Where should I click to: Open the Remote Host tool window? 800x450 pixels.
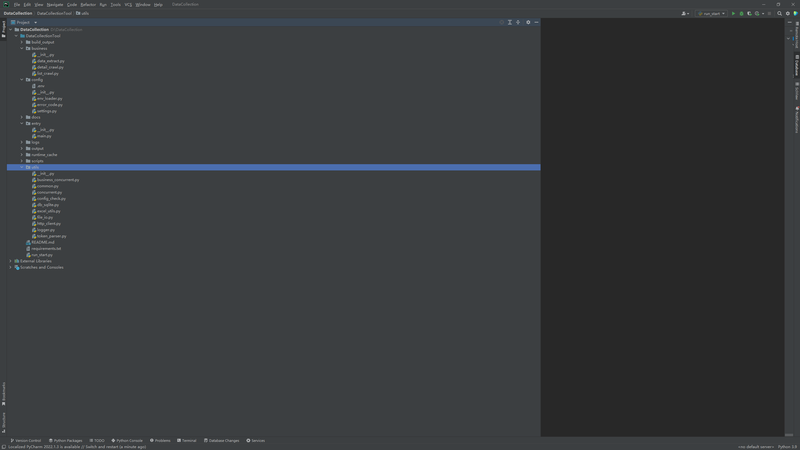pos(796,35)
